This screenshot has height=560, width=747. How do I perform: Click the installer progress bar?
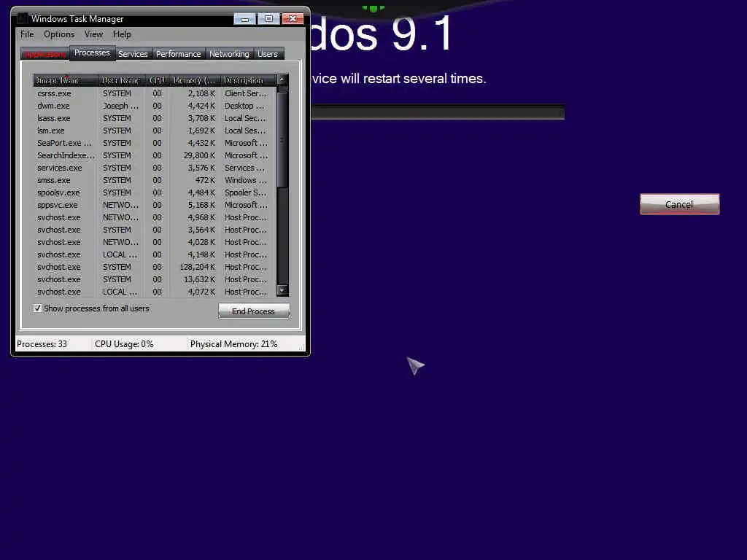coord(438,112)
